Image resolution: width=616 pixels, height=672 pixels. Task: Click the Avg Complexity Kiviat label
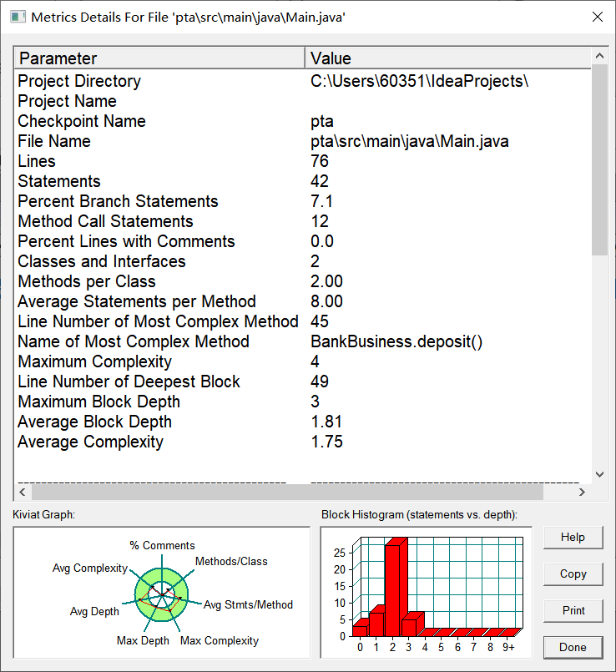(90, 568)
